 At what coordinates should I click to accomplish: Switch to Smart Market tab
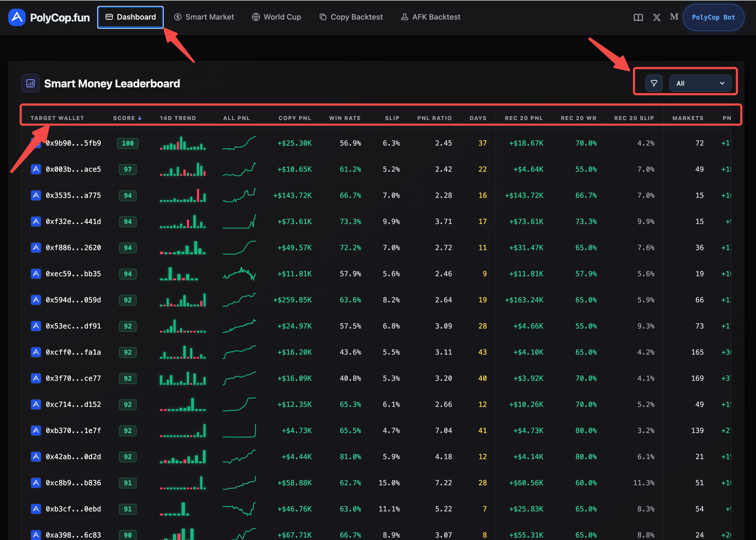point(204,17)
